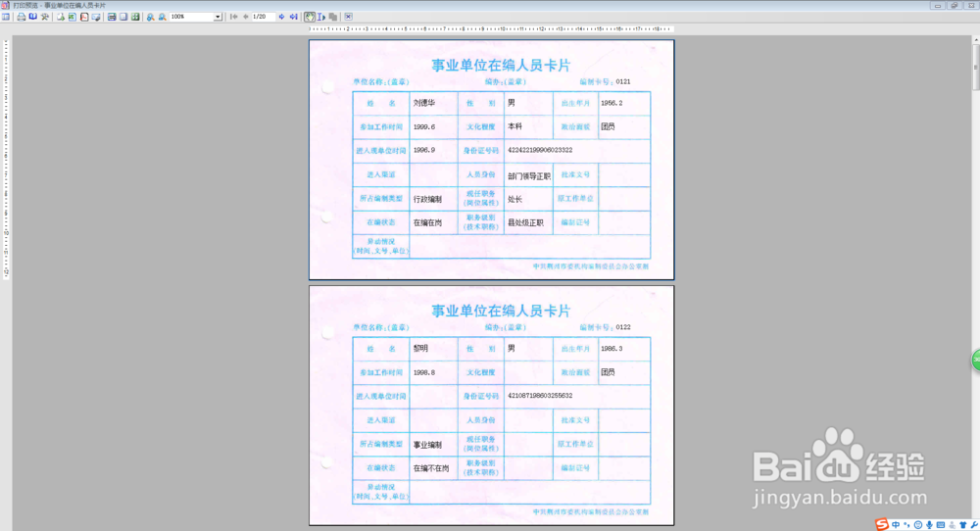Image resolution: width=980 pixels, height=531 pixels.
Task: Click 本科 education cell in first card
Action: tap(514, 126)
